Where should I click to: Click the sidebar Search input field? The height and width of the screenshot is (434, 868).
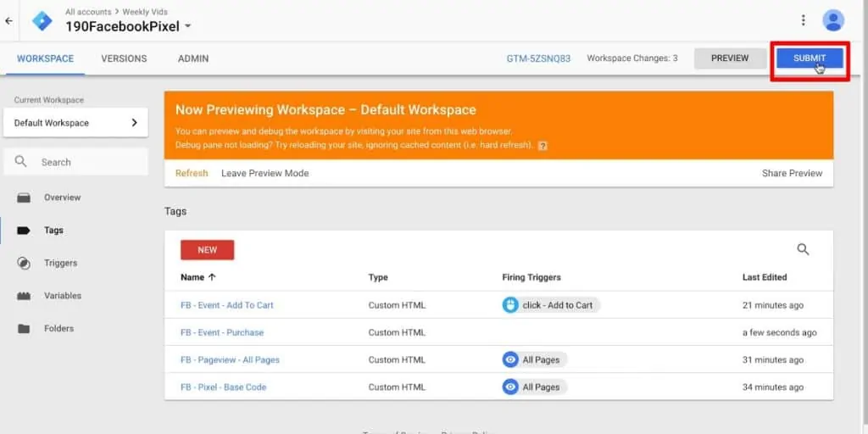[x=75, y=162]
